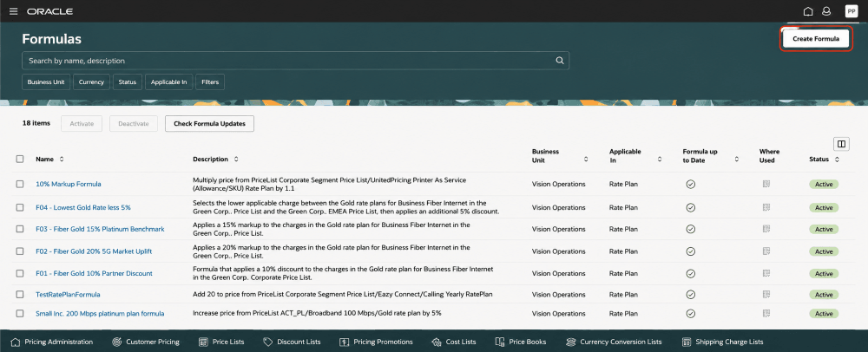
Task: Open the hamburger navigation menu
Action: [x=13, y=11]
